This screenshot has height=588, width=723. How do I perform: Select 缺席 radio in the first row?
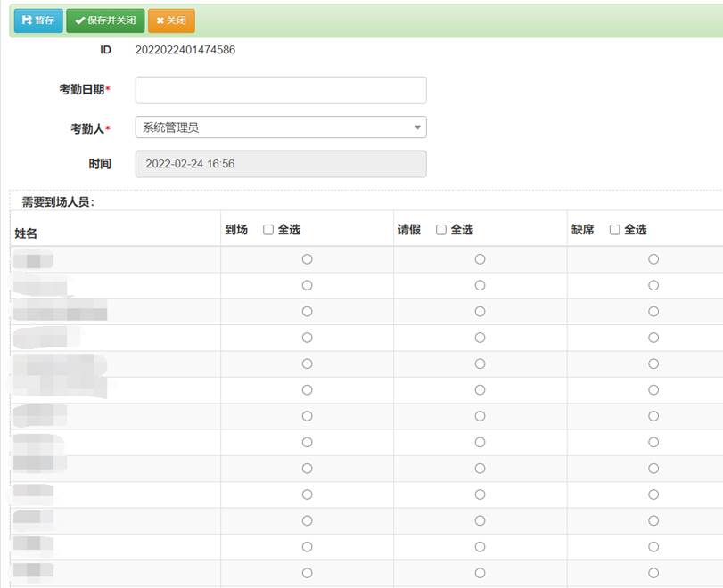(x=653, y=259)
